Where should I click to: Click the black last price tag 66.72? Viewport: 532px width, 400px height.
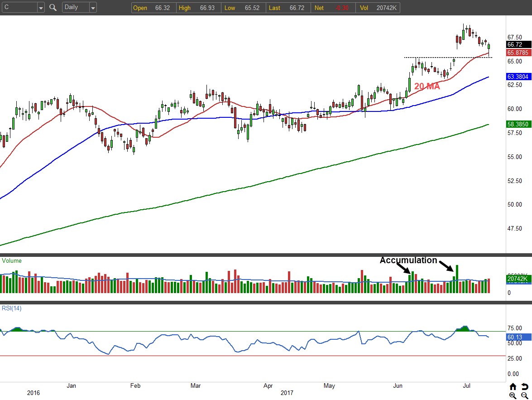pyautogui.click(x=519, y=44)
